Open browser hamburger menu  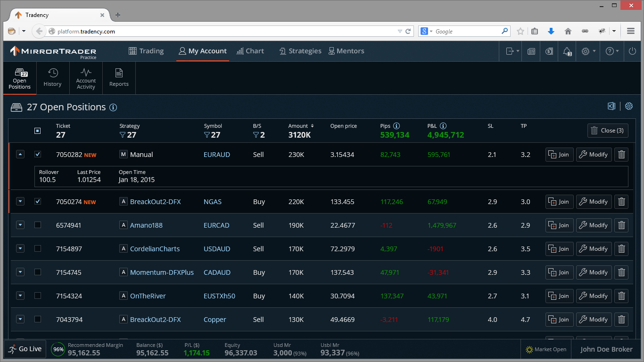tap(631, 32)
